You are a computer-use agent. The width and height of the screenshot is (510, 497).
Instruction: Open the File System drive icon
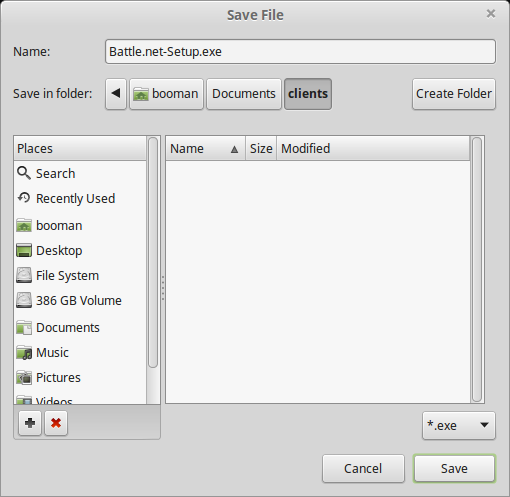coord(24,275)
